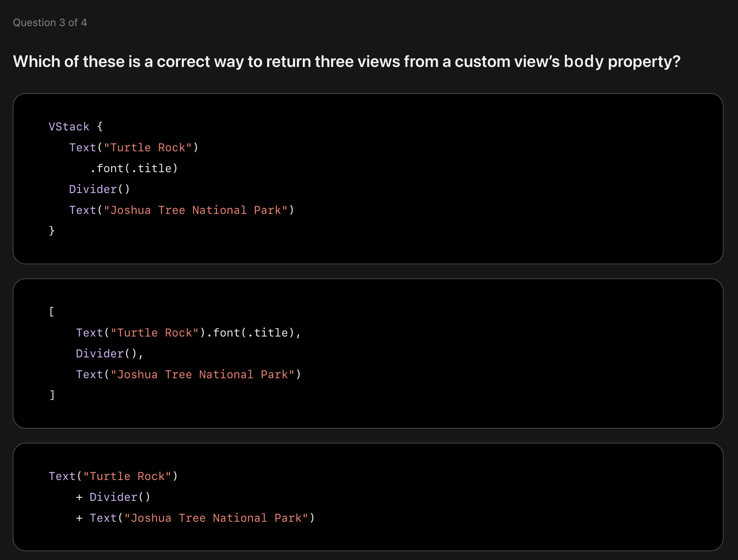Select the plus-operator Text answer option card

click(368, 497)
